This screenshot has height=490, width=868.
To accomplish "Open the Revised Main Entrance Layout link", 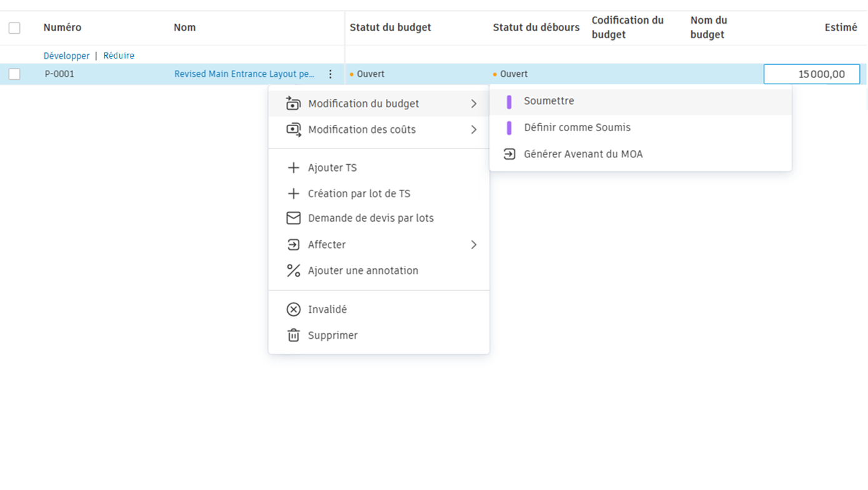I will pyautogui.click(x=244, y=74).
